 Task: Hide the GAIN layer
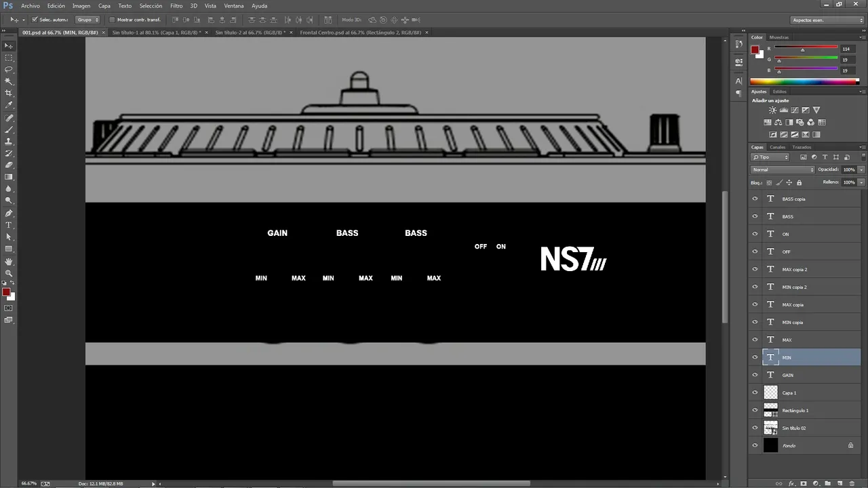[755, 375]
